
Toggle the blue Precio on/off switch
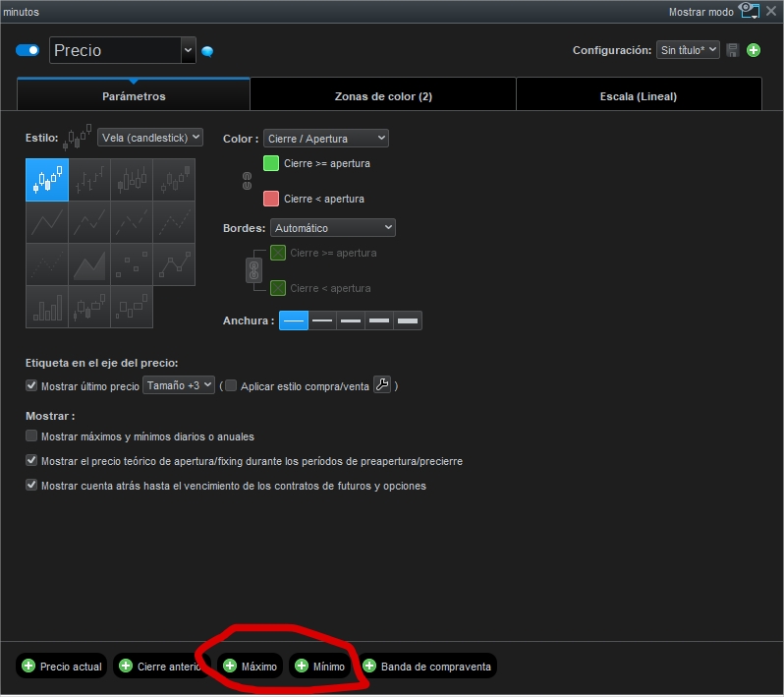28,50
